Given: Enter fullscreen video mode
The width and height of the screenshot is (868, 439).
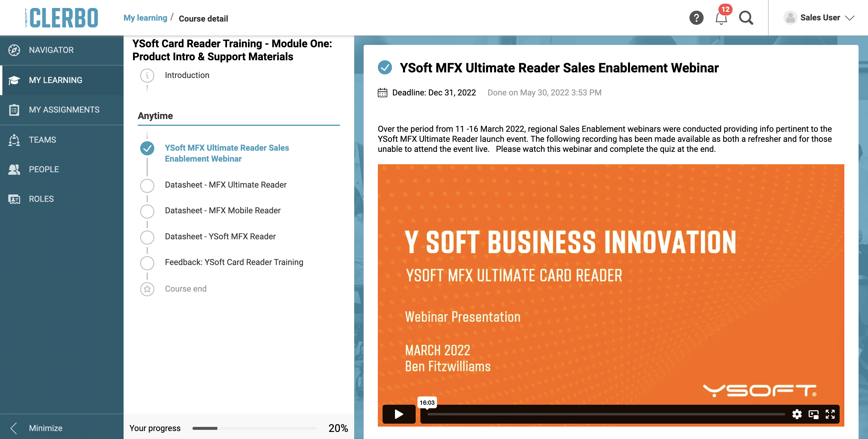Looking at the screenshot, I should [830, 414].
